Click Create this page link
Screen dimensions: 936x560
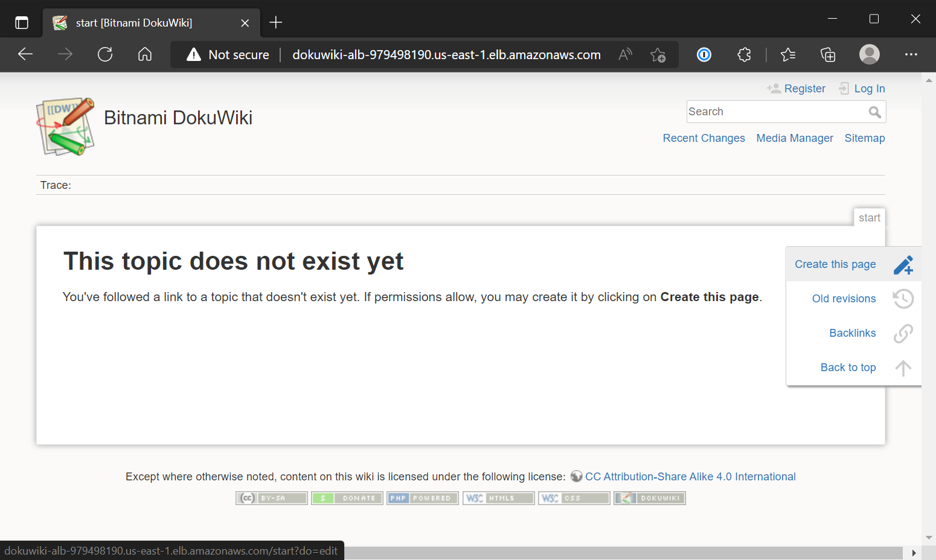pyautogui.click(x=835, y=264)
